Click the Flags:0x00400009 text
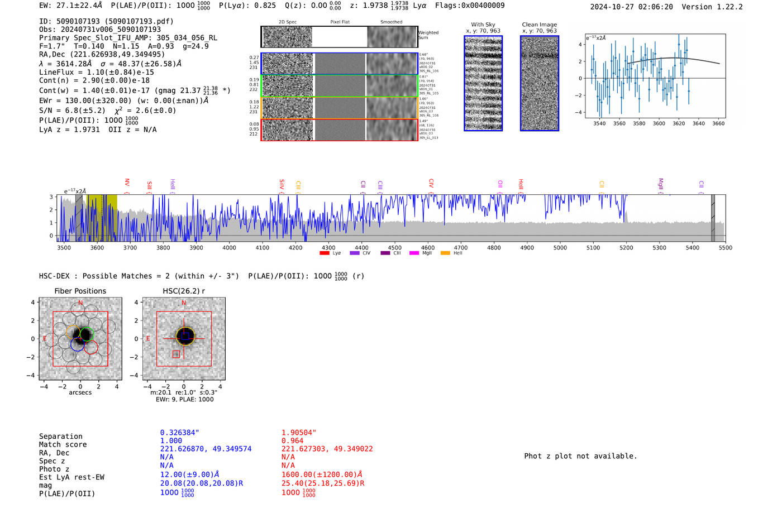782x532 pixels. [x=470, y=6]
